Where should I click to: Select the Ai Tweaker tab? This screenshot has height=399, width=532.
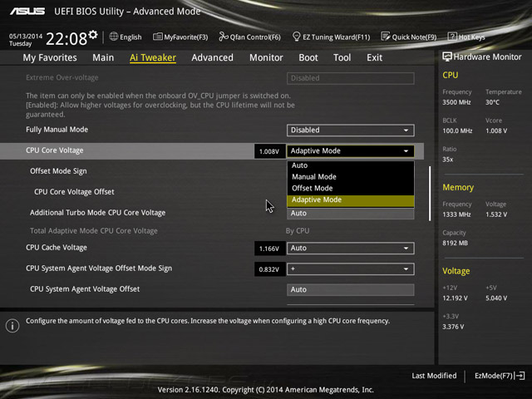153,57
